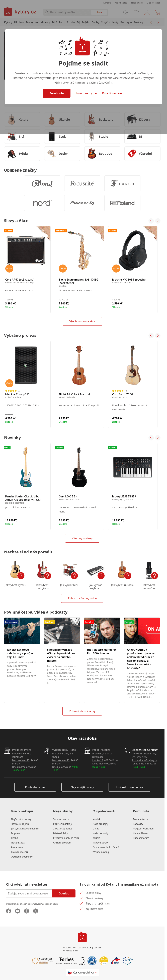Open the Facebook icon in footer

pos(8,911)
